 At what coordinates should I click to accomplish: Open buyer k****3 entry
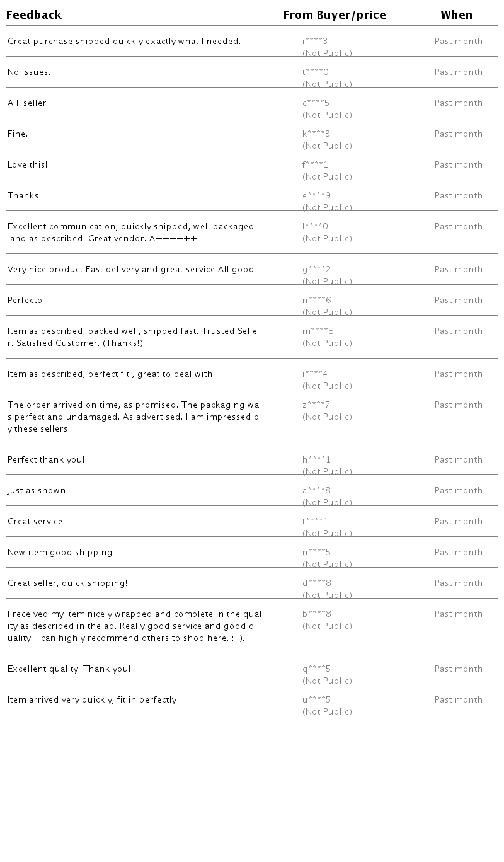click(316, 134)
